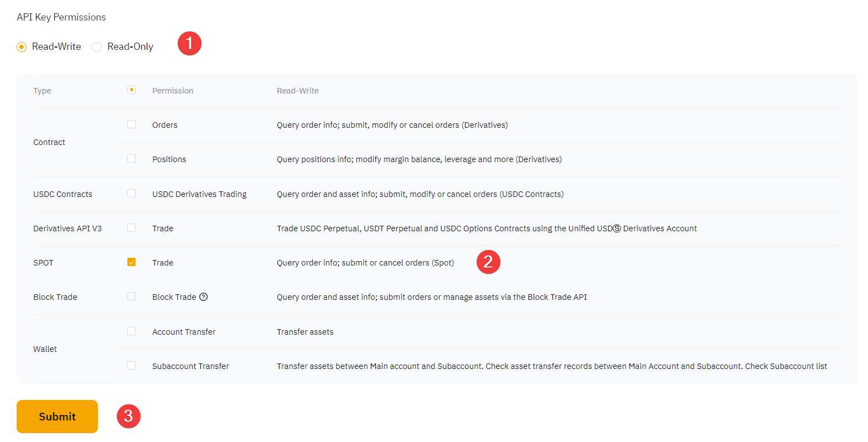
Task: Toggle the select-all Permission header checkbox
Action: [x=131, y=90]
